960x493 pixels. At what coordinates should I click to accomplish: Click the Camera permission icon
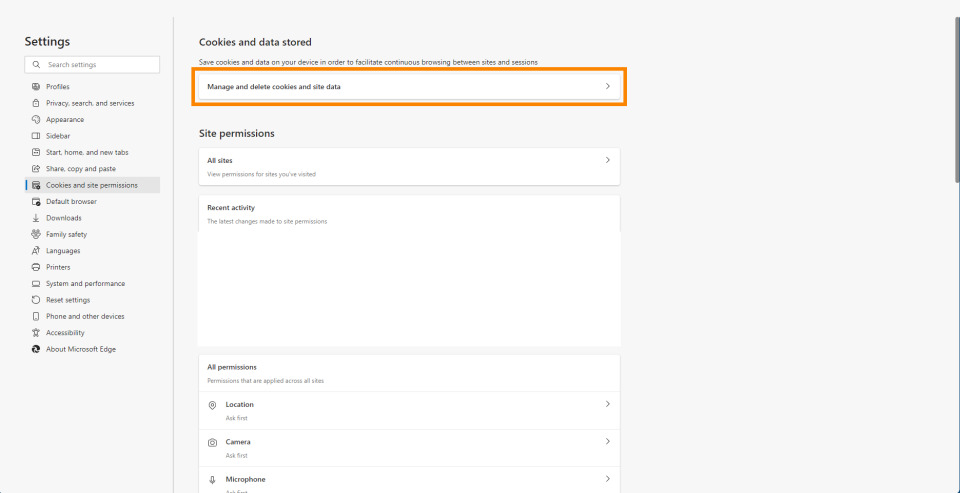[212, 442]
